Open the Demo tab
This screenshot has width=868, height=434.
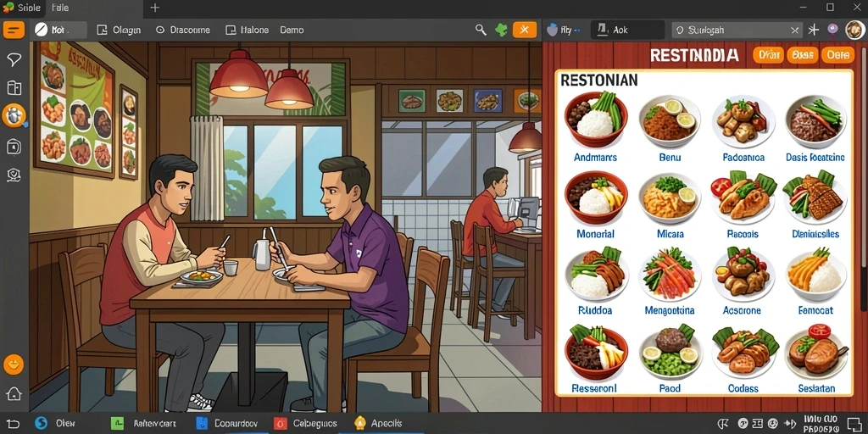pyautogui.click(x=292, y=30)
